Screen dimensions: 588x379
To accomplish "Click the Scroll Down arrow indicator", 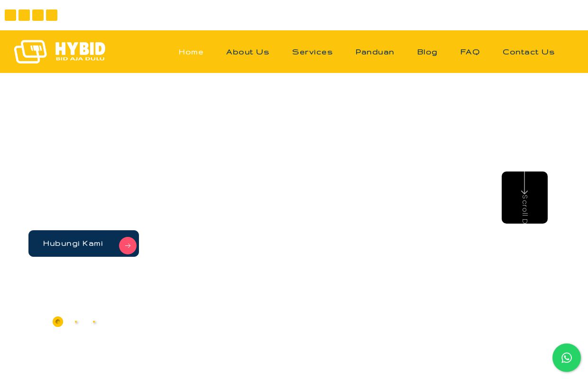I will point(524,189).
